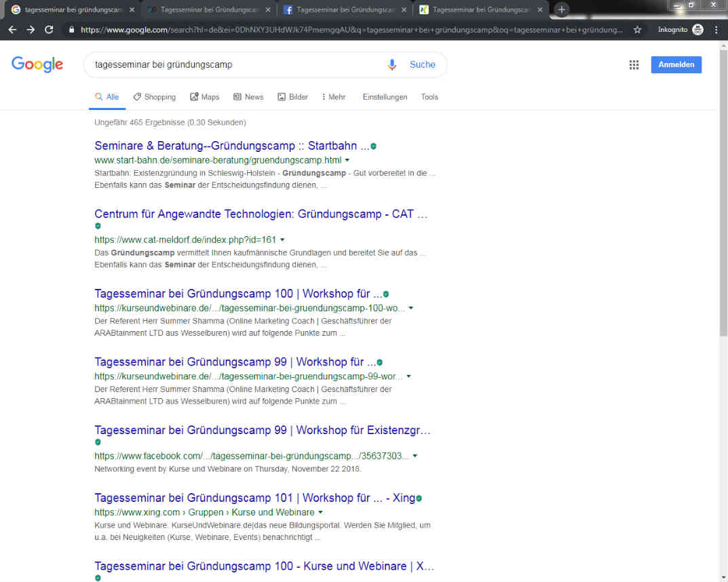Close the Facebook browser tab
The height and width of the screenshot is (582, 728).
[404, 9]
